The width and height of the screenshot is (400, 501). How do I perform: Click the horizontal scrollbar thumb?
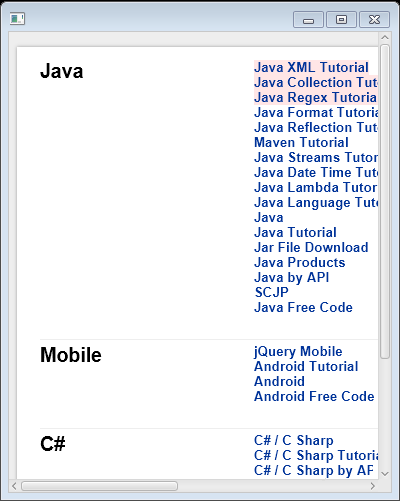tap(99, 486)
